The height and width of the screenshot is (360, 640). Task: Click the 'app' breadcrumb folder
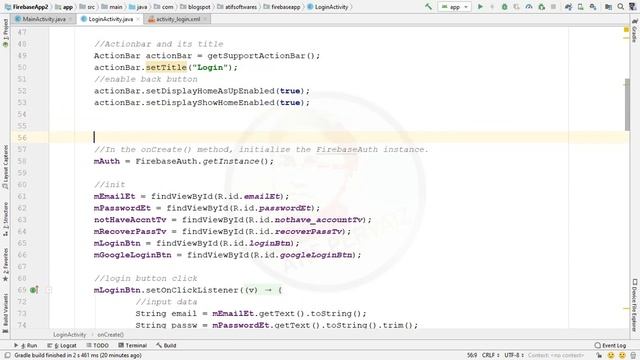click(x=64, y=7)
